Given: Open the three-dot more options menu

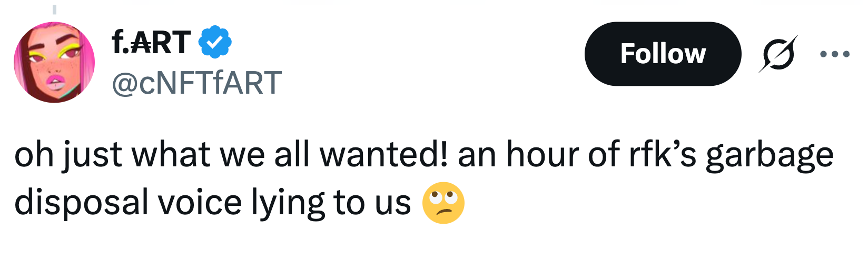Looking at the screenshot, I should coord(835,54).
